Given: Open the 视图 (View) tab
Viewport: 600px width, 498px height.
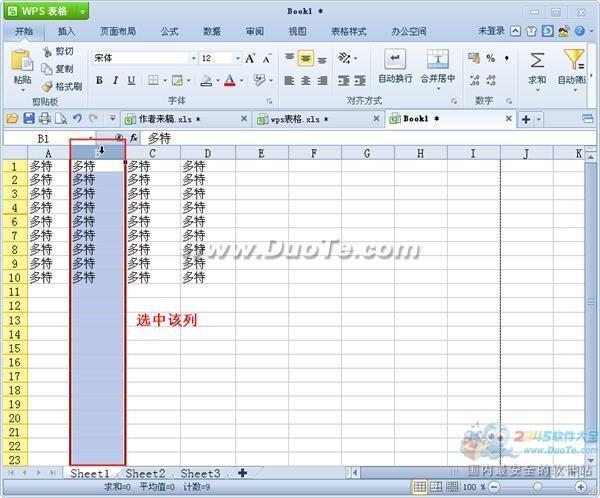Looking at the screenshot, I should [297, 31].
